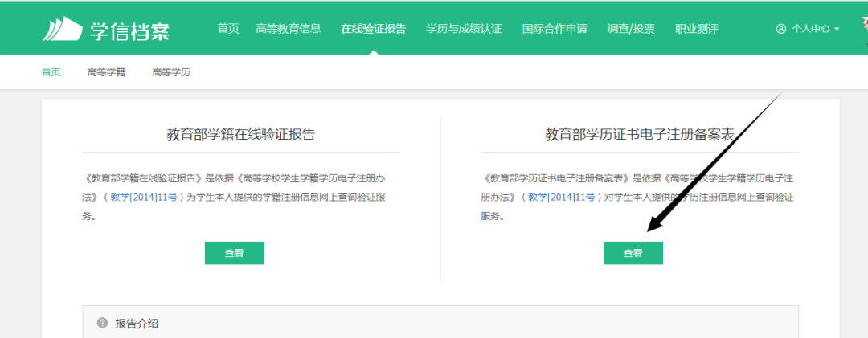The height and width of the screenshot is (338, 868).
Task: Select the 首页 sub-navigation tab
Action: click(x=51, y=72)
